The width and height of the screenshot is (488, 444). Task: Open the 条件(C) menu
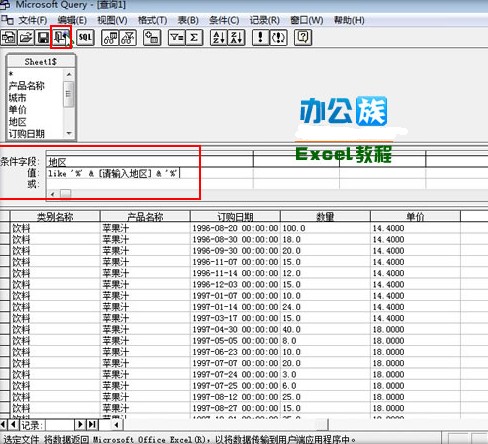[224, 20]
